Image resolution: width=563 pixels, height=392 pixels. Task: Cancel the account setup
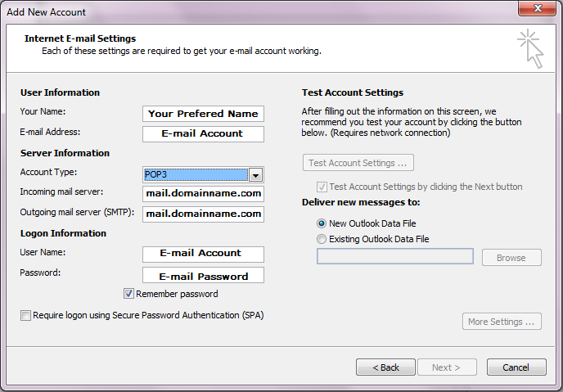[516, 367]
